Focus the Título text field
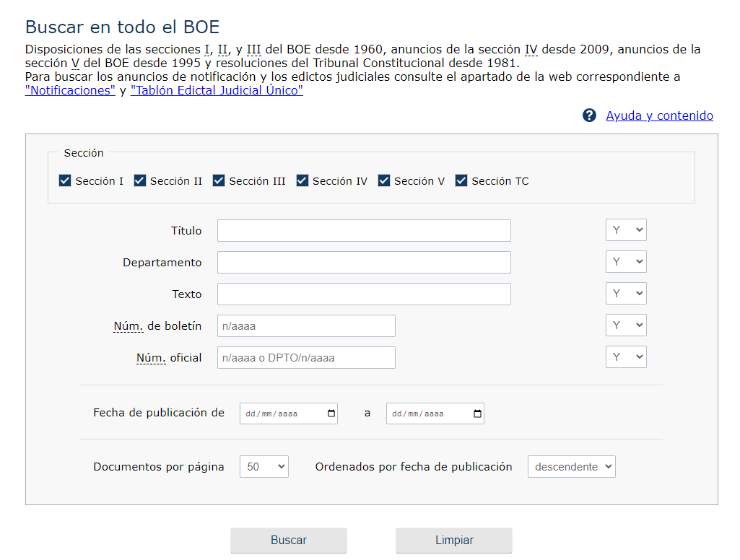740x560 pixels. pos(364,231)
